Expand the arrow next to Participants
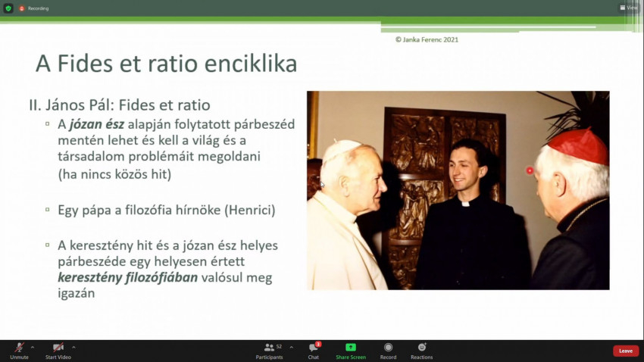Viewport: 644px width, 362px height. click(x=292, y=347)
